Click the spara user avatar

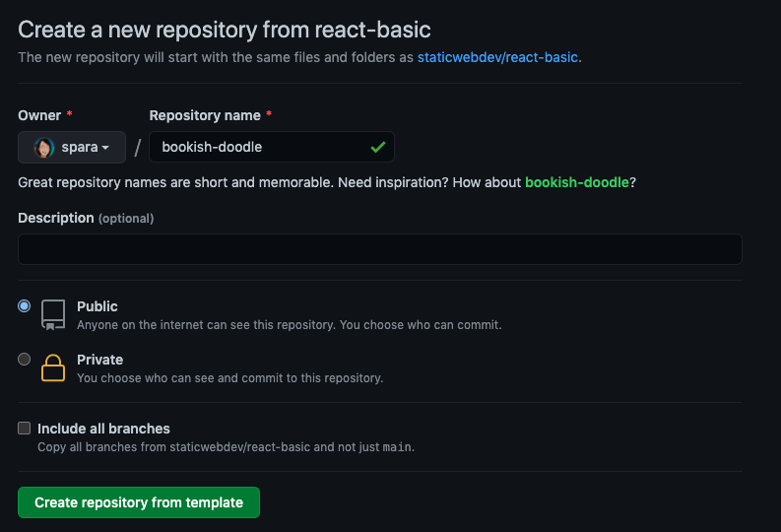(44, 148)
